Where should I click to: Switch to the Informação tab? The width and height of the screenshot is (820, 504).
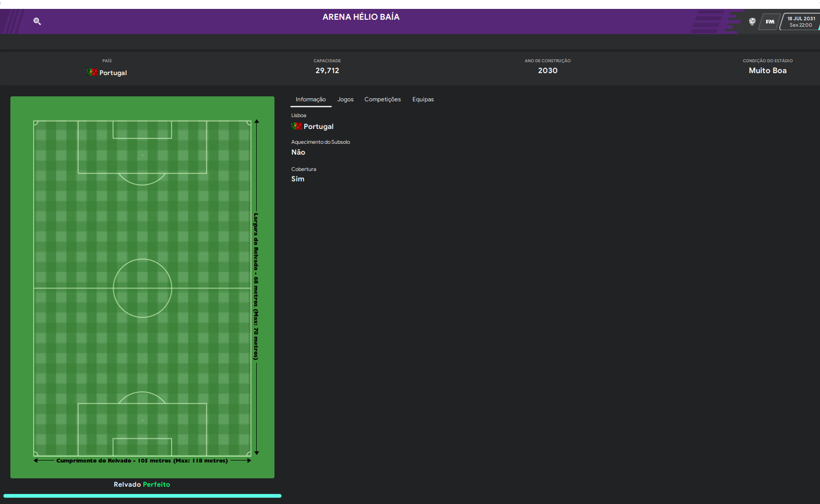click(x=311, y=99)
